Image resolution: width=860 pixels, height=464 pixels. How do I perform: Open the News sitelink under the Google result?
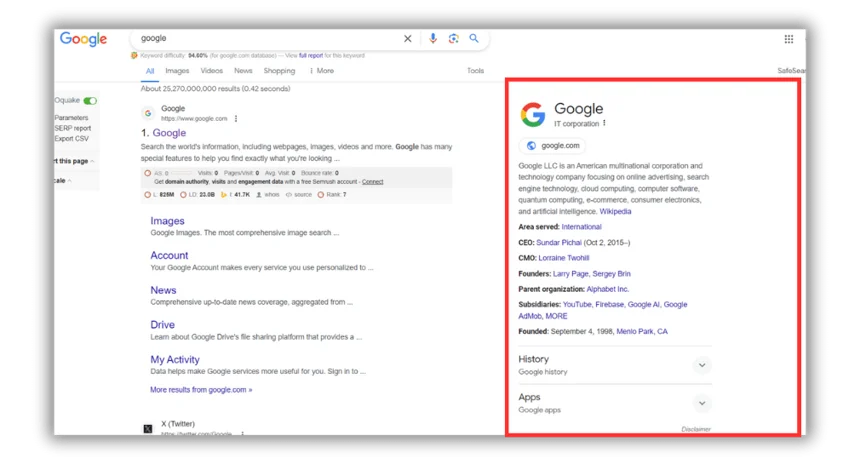(x=163, y=290)
